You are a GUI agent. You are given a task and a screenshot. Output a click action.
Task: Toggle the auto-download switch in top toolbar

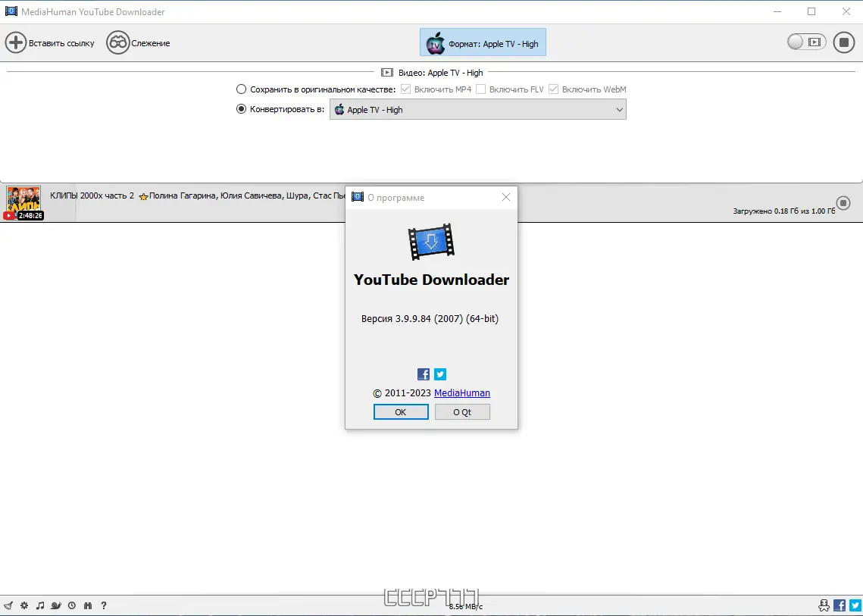point(806,42)
